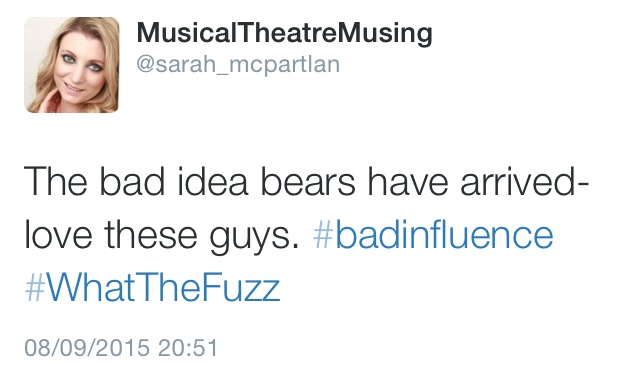The image size is (640, 387).
Task: Open the @sarah_mcpartlan handle
Action: coord(238,65)
